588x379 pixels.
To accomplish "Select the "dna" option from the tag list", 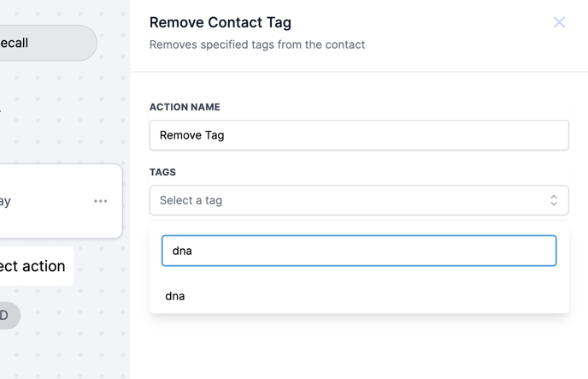I will click(x=175, y=296).
